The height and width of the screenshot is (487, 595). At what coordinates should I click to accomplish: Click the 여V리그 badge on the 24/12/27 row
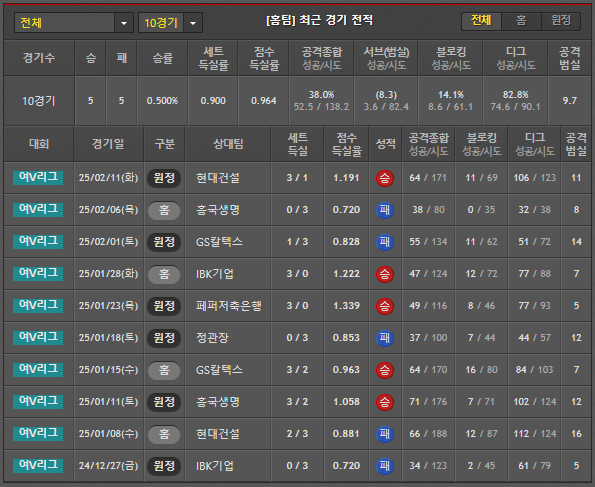click(38, 466)
